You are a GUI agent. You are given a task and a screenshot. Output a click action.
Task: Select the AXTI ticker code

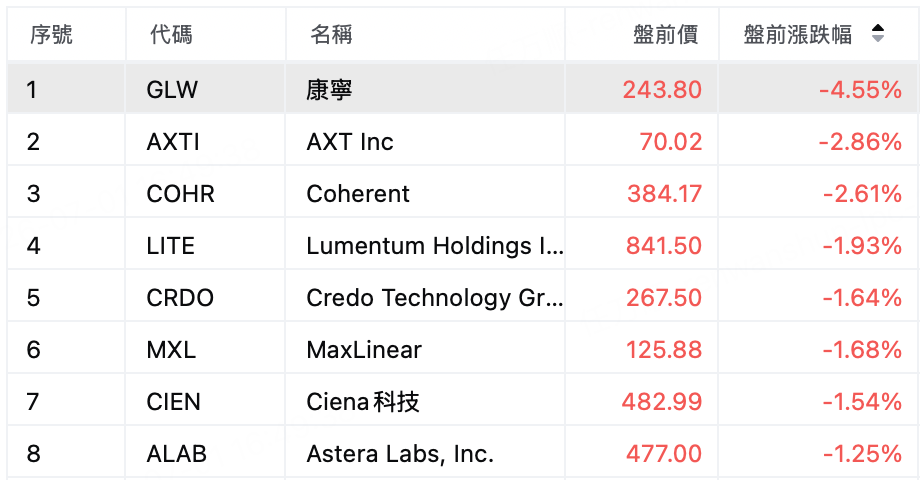click(173, 142)
